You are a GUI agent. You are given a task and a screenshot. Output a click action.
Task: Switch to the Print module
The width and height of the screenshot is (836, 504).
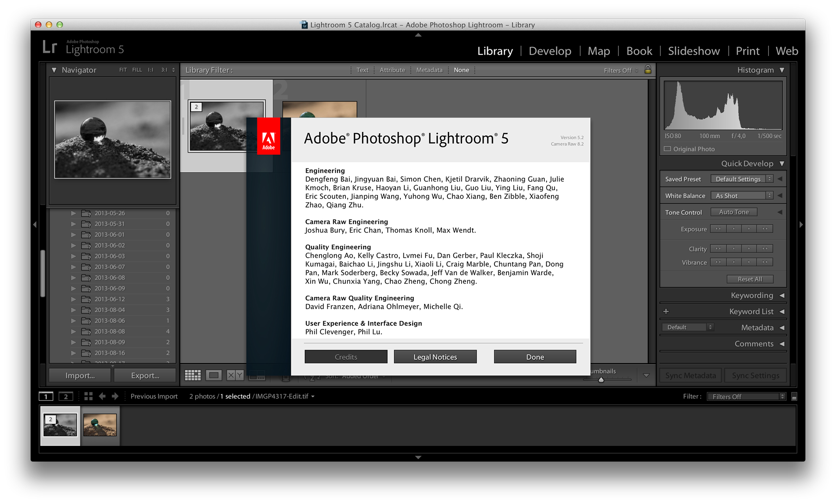pyautogui.click(x=748, y=51)
